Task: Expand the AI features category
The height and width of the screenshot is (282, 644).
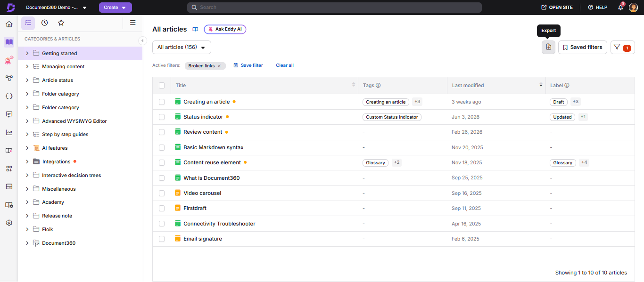Action: (x=27, y=148)
